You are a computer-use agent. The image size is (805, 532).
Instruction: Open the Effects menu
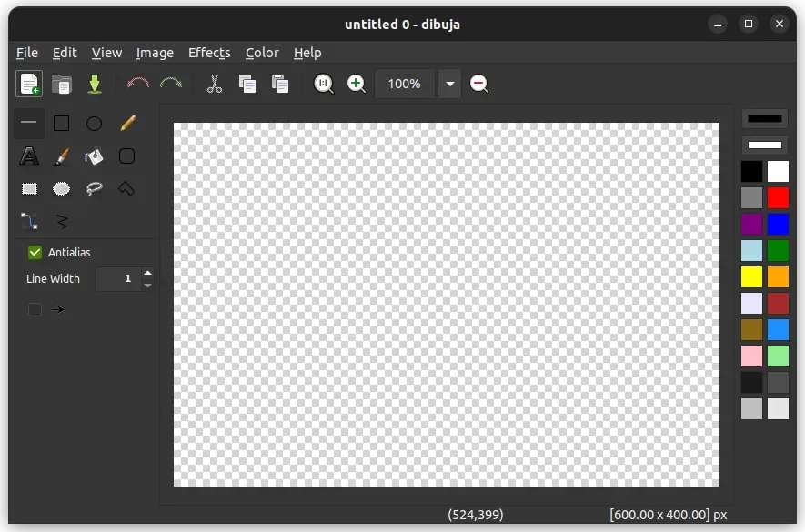click(x=209, y=53)
